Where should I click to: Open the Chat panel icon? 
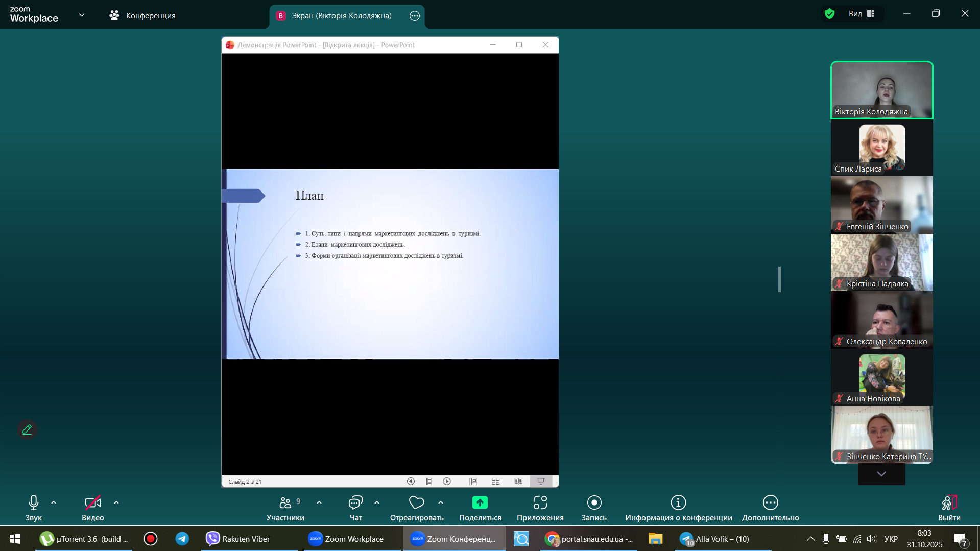[x=355, y=503]
